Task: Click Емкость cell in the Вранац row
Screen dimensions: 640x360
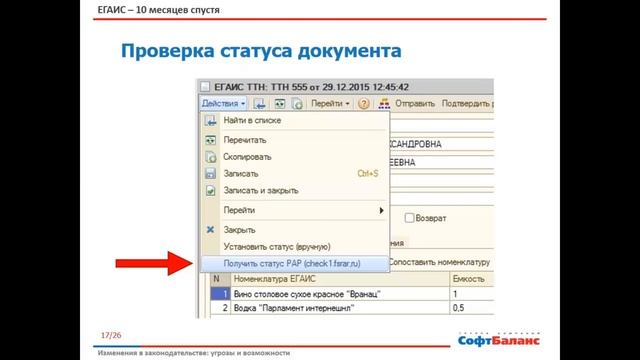Action: pyautogui.click(x=471, y=294)
